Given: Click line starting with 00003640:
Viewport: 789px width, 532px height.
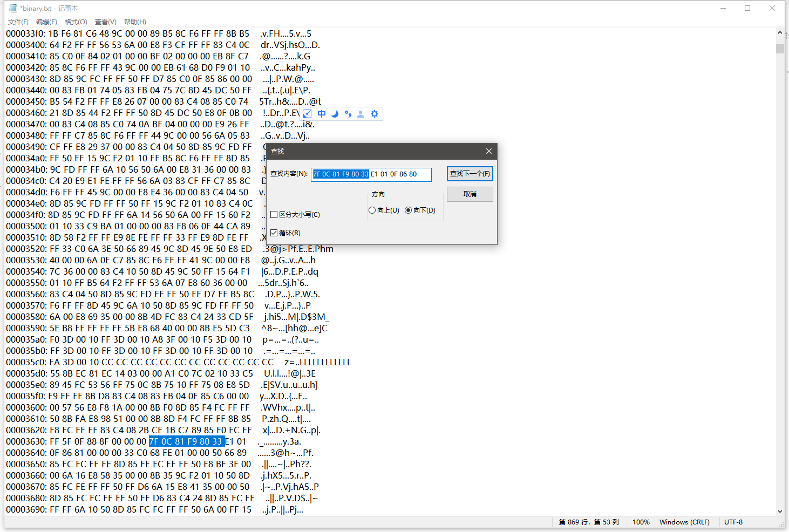Looking at the screenshot, I should click(x=160, y=453).
